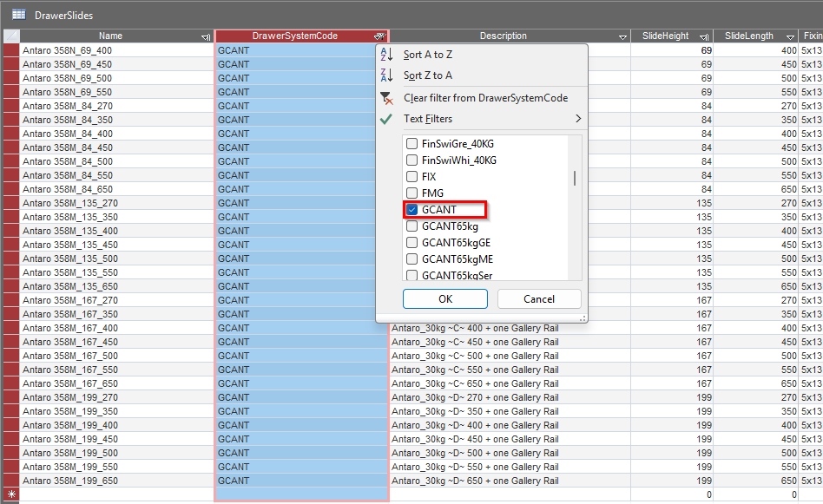Cancel the filter popup
This screenshot has height=504, width=823.
pos(539,299)
